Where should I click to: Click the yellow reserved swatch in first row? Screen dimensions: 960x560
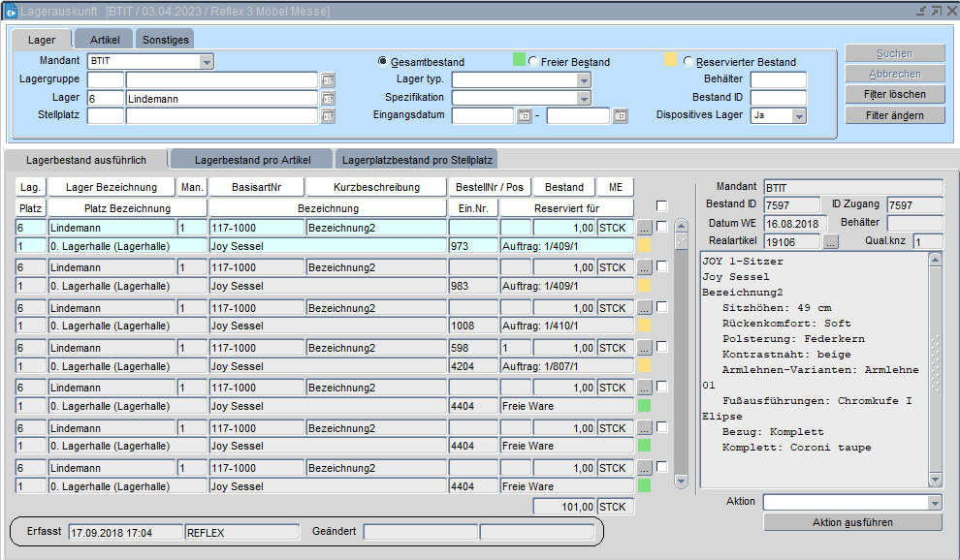click(645, 246)
